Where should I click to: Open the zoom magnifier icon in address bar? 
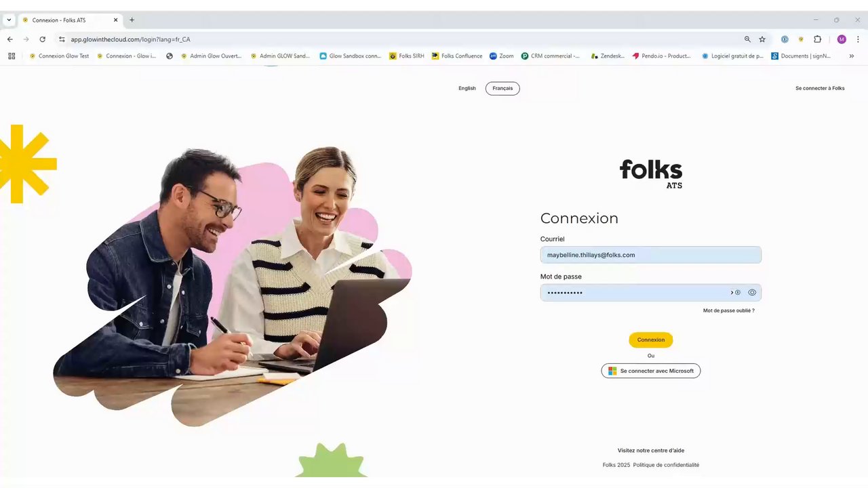(x=747, y=39)
